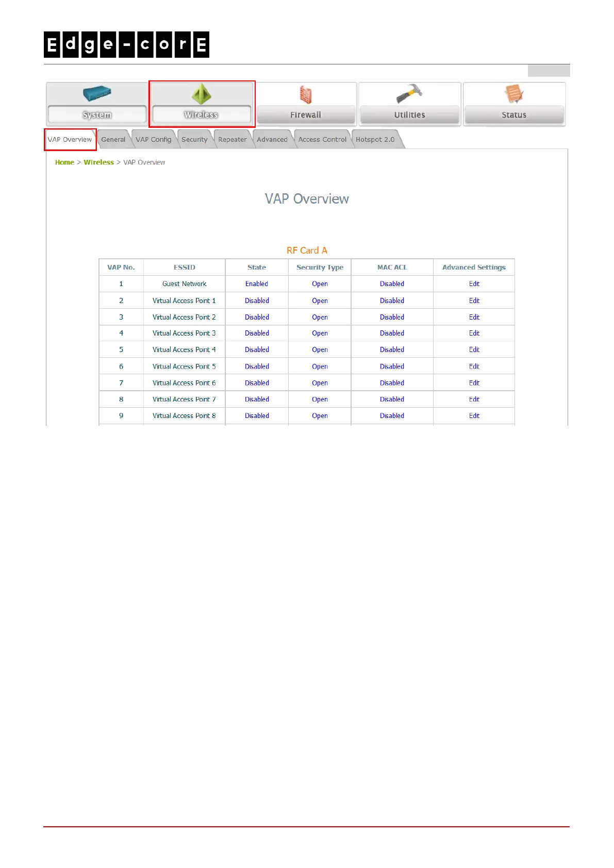The height and width of the screenshot is (868, 614).
Task: Click the Advanced Settings column header
Action: (474, 268)
